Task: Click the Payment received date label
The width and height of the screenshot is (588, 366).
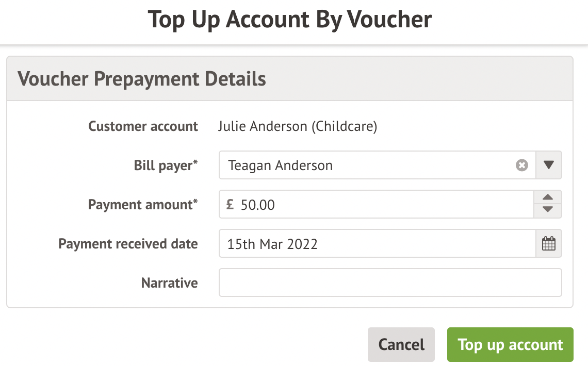Action: (x=128, y=244)
